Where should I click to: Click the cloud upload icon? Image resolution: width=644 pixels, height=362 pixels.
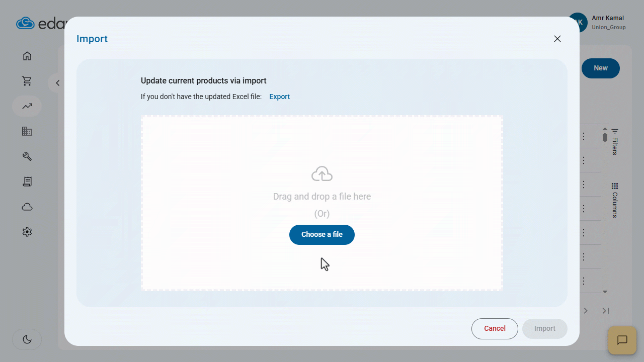click(x=322, y=173)
